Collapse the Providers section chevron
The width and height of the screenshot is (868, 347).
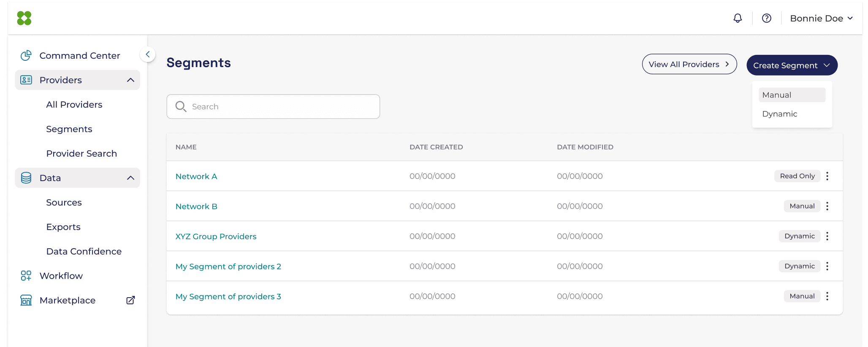point(131,80)
